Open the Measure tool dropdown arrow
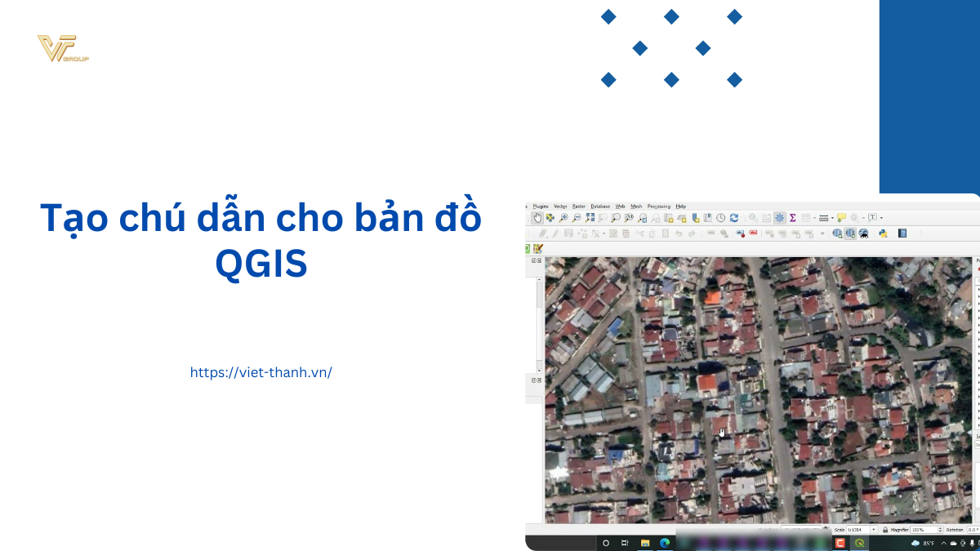 832,218
